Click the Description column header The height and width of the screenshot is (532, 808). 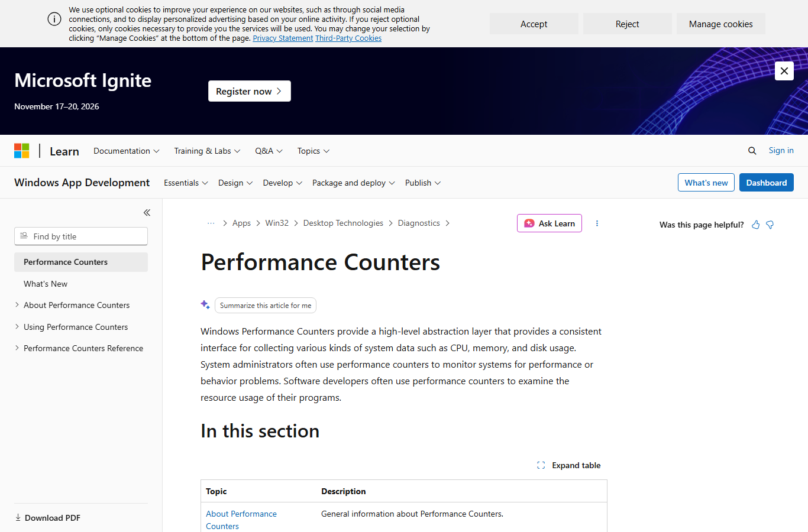344,491
